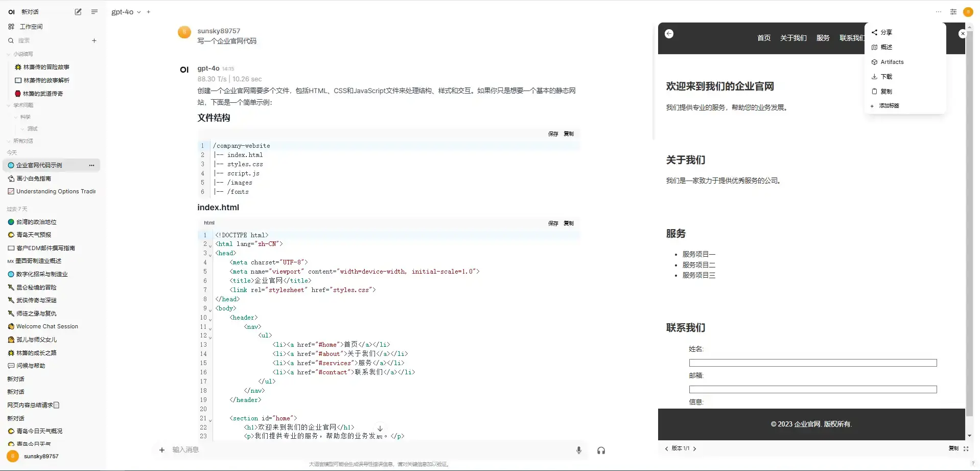
Task: Select the Artifacts option in the menu
Action: 892,62
